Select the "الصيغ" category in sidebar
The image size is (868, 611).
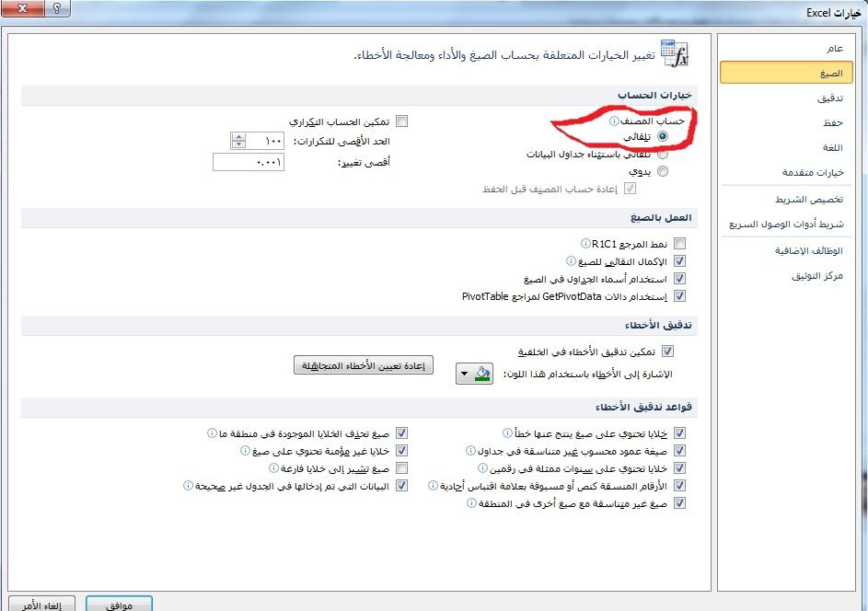point(786,73)
